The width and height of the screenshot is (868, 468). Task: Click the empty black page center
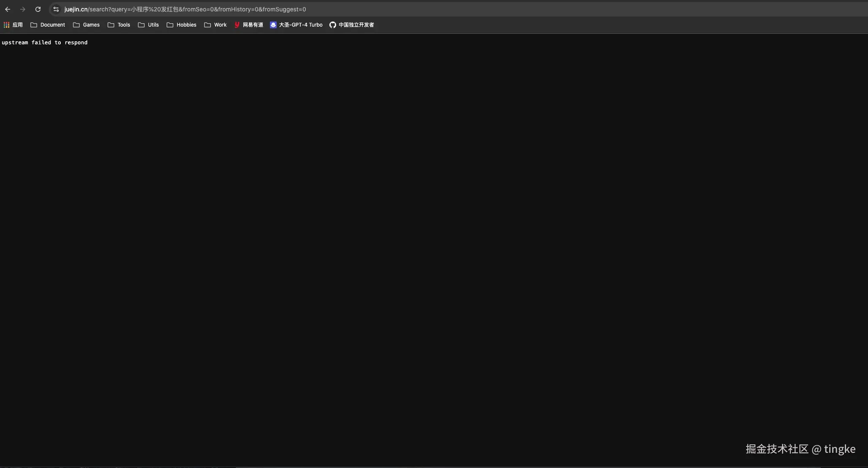[434, 249]
